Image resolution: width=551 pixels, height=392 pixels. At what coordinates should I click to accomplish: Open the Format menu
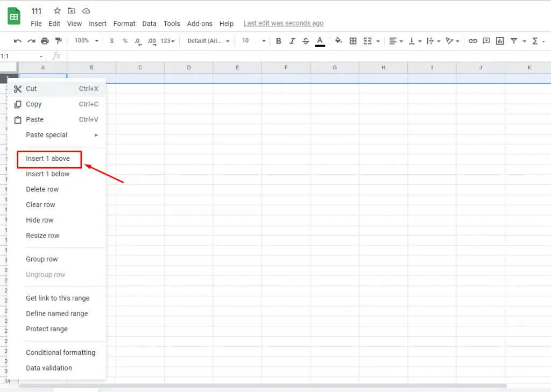(x=124, y=24)
